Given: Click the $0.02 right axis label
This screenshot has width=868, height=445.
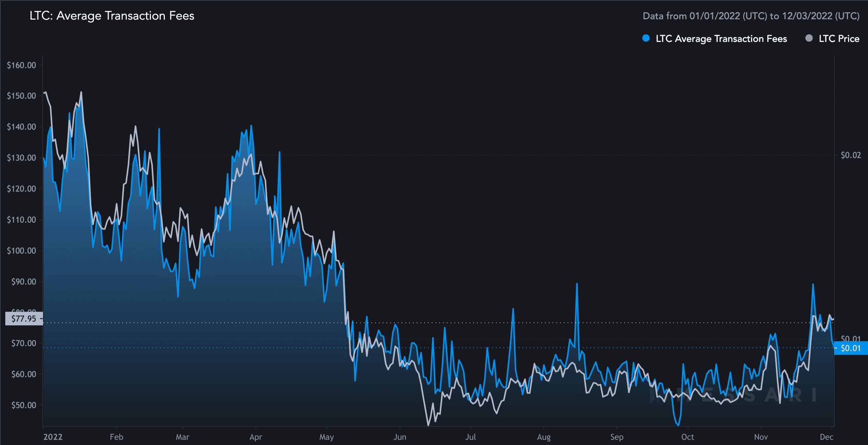Looking at the screenshot, I should point(851,155).
